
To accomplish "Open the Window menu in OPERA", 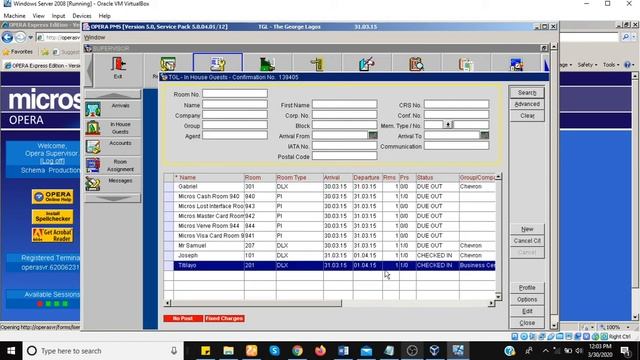I will (x=95, y=37).
